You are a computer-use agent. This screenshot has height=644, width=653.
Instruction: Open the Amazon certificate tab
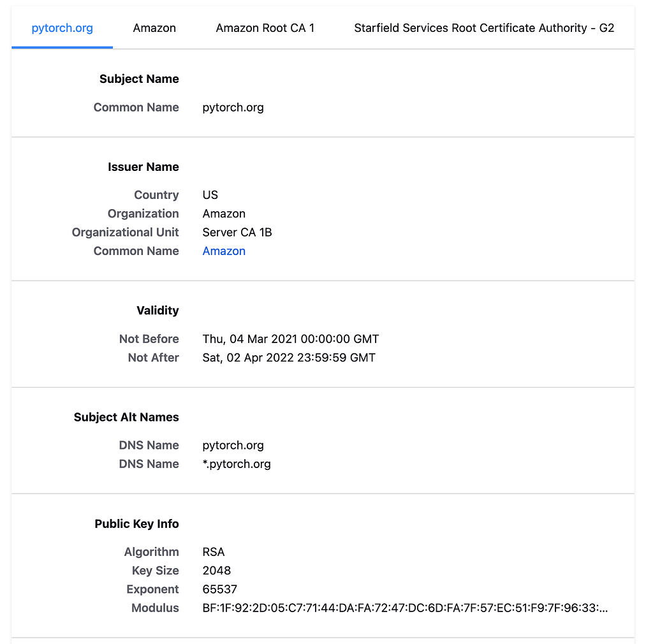[x=154, y=28]
